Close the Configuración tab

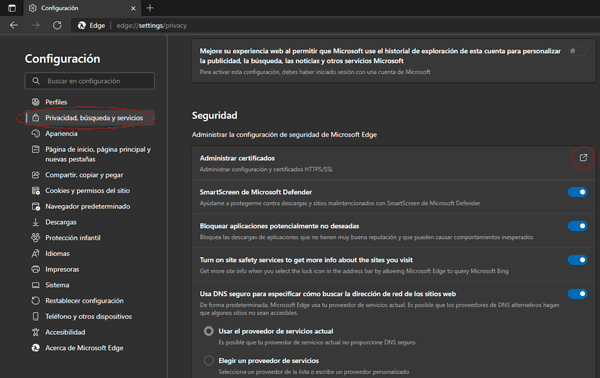point(133,8)
